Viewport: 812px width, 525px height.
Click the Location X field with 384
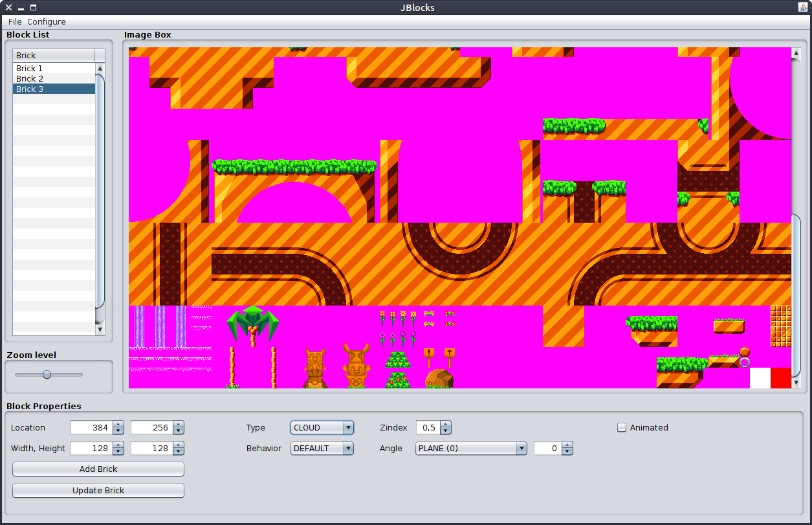(x=92, y=427)
